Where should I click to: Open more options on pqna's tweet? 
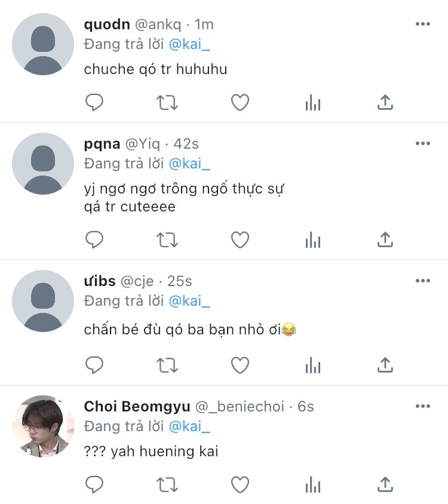(x=422, y=144)
